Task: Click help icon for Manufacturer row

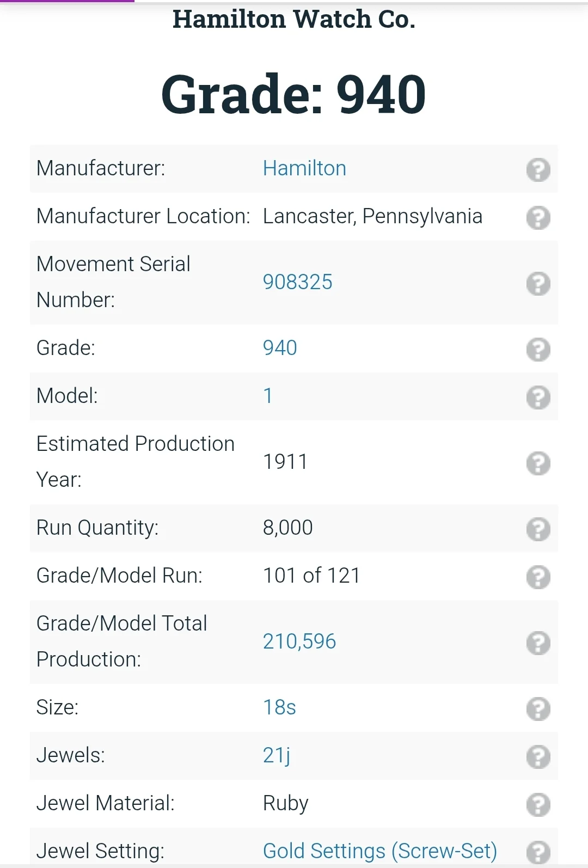Action: click(538, 169)
